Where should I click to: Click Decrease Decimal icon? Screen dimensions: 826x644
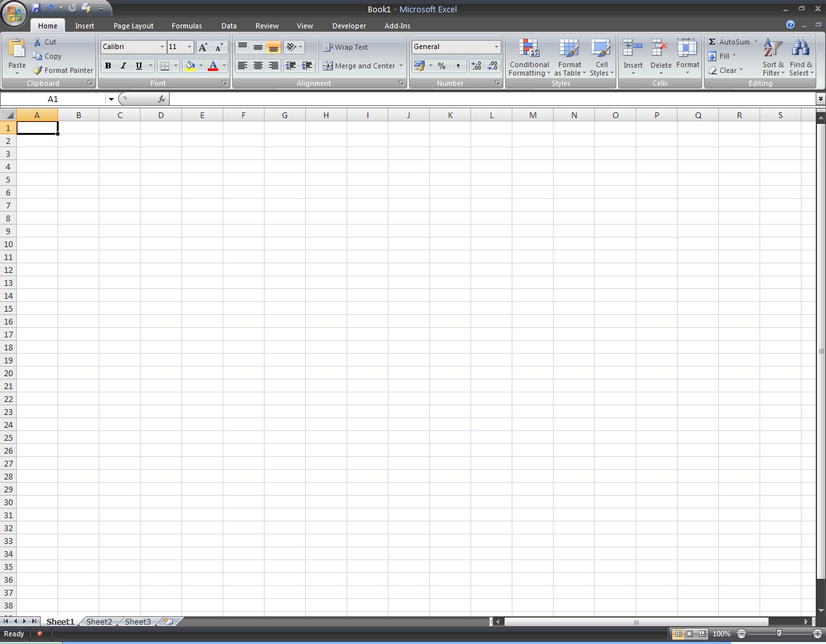pos(492,66)
